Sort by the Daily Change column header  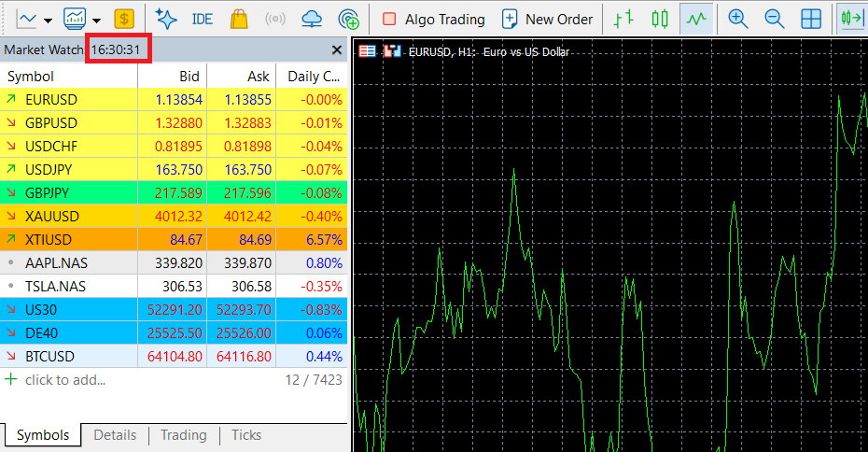pos(312,77)
